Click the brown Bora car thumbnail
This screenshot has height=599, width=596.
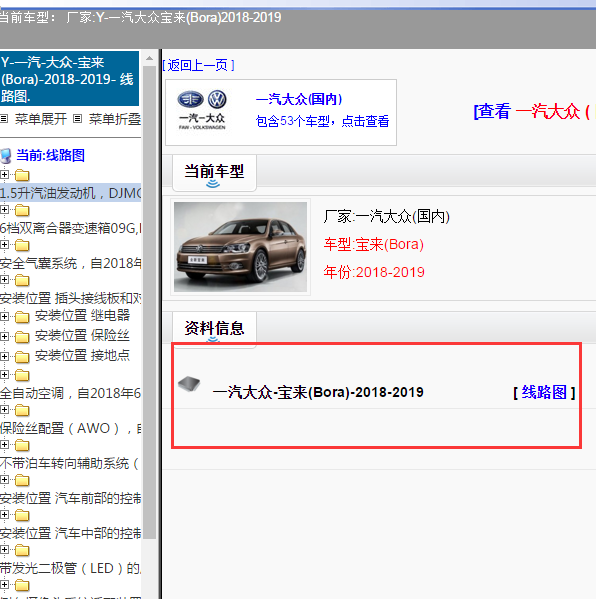click(240, 247)
